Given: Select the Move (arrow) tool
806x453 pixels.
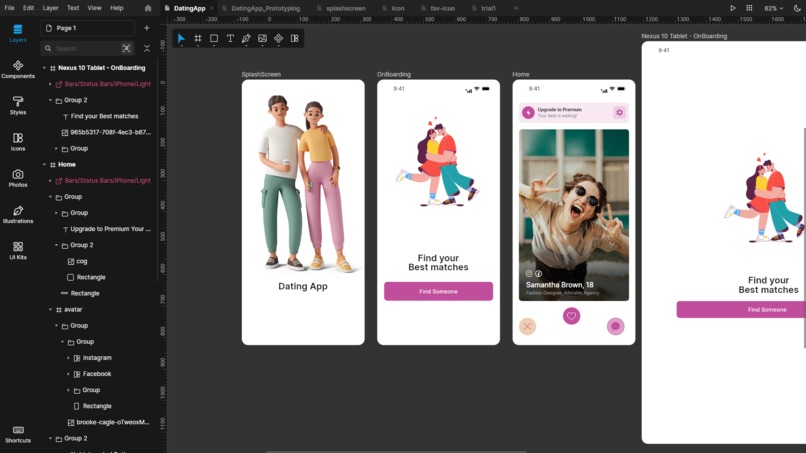Looking at the screenshot, I should click(181, 39).
